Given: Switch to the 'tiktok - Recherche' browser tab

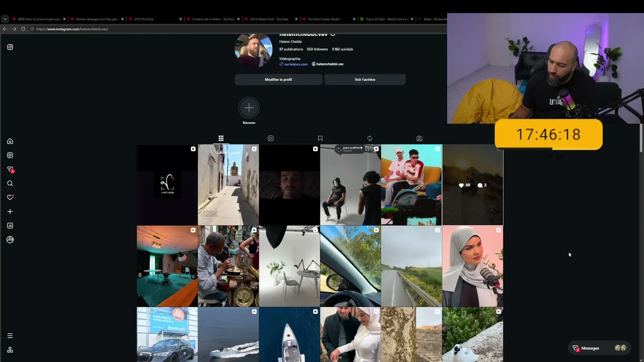Looking at the screenshot, I should coord(432,19).
